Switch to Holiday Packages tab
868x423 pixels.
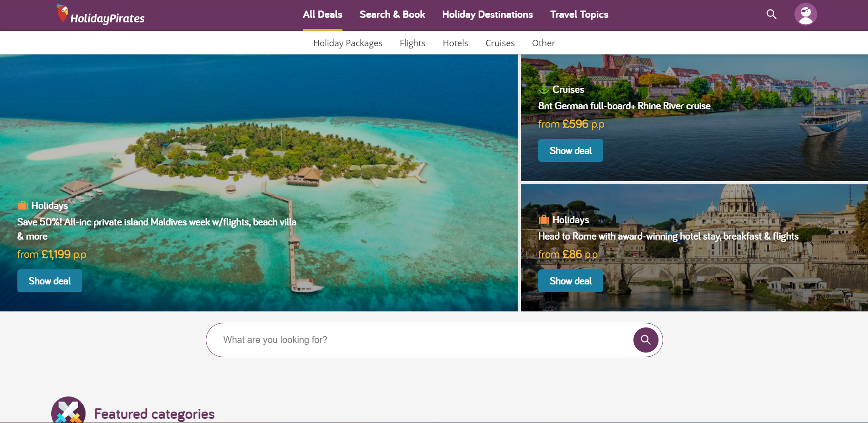click(x=348, y=43)
